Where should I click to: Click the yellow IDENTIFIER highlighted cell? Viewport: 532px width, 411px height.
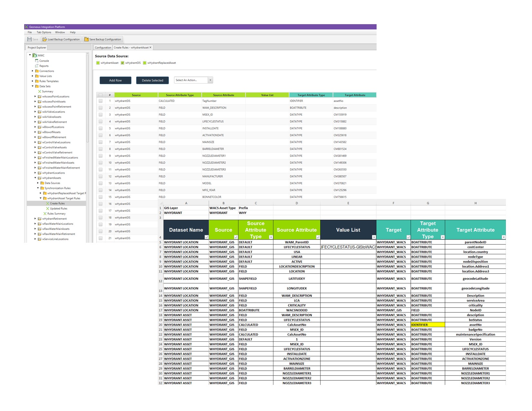tap(428, 325)
